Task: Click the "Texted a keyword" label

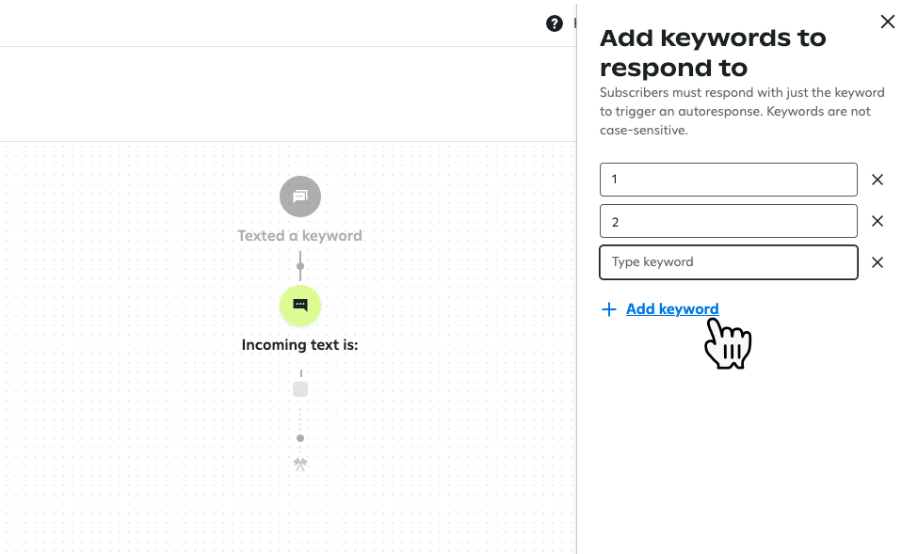Action: 300,236
